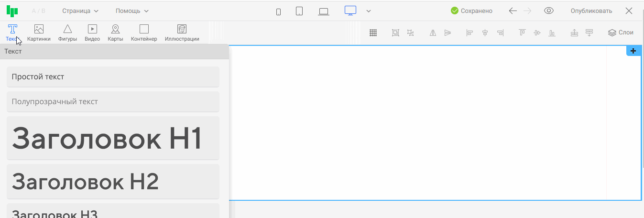Open the Карты maps tool

coord(115,33)
